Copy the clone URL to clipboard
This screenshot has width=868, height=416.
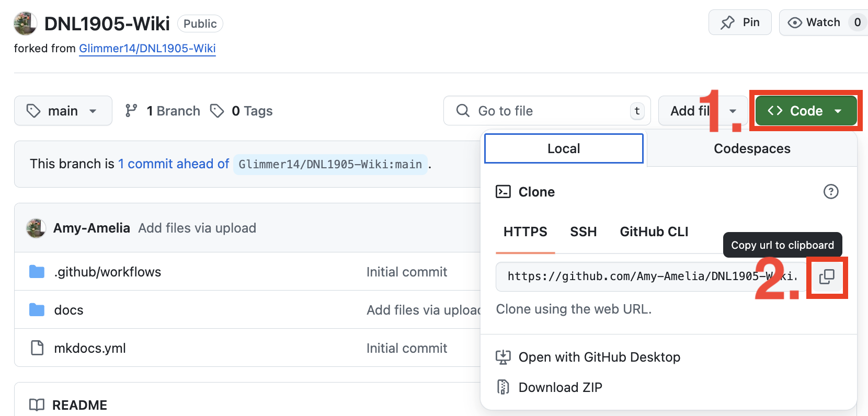coord(827,277)
